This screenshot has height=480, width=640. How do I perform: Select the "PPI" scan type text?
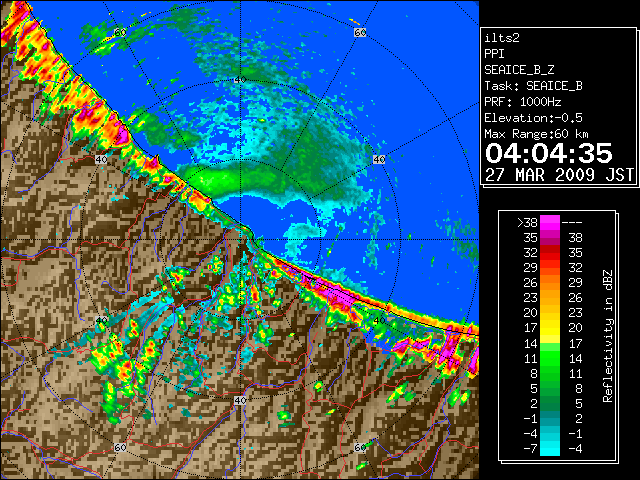point(494,54)
